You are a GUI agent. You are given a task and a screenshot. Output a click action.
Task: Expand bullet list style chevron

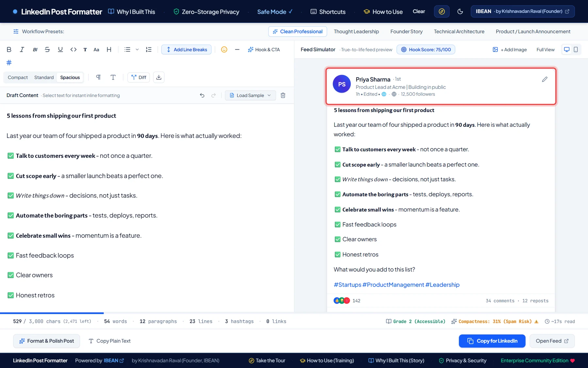[137, 50]
